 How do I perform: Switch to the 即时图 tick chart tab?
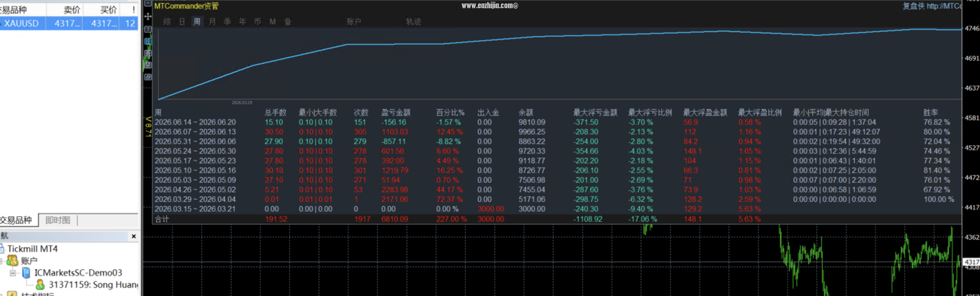(58, 220)
